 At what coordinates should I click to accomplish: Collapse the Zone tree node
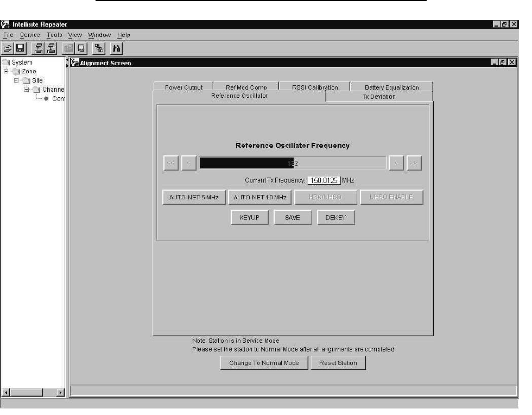pos(6,71)
